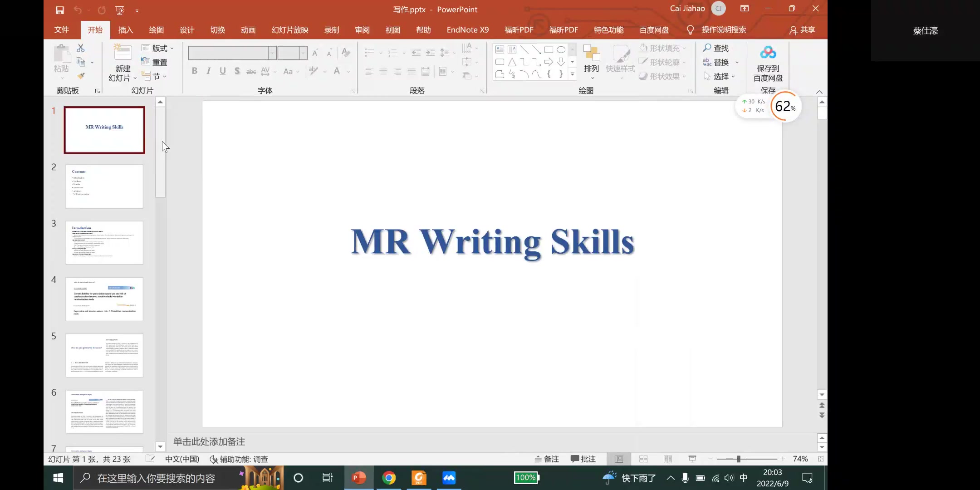
Task: Toggle 备注 notes pane in status bar
Action: click(x=547, y=459)
